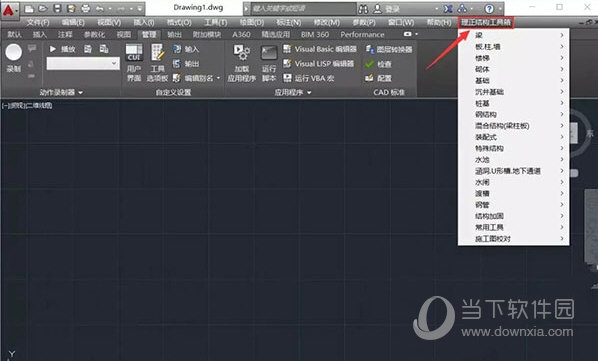Open the Visual LISP editor
Viewport: 598px width, 361px height.
[318, 64]
